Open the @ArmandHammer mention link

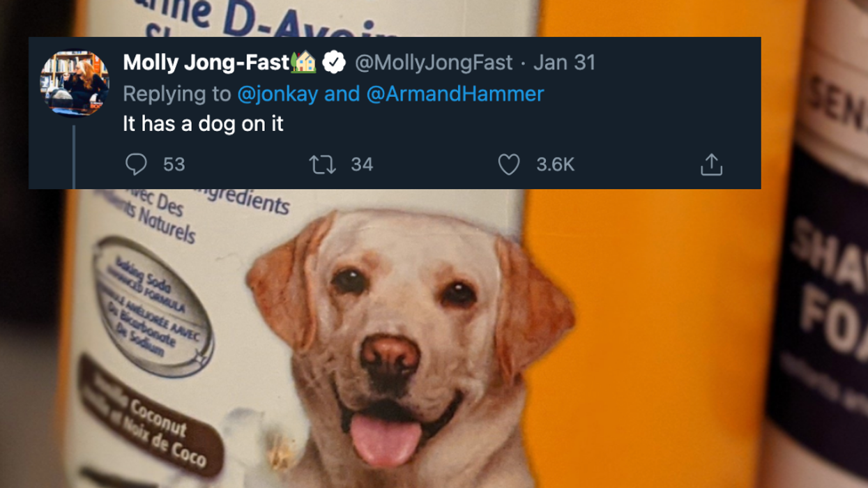coord(455,94)
